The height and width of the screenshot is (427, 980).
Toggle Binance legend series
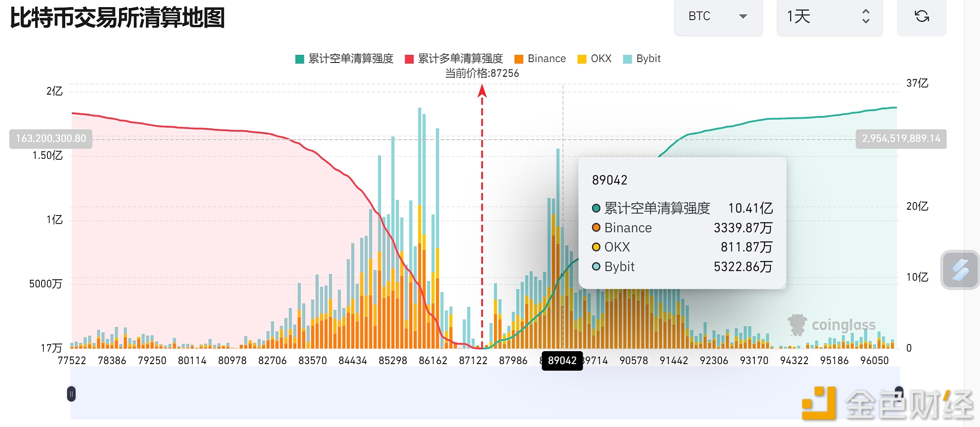(x=540, y=58)
